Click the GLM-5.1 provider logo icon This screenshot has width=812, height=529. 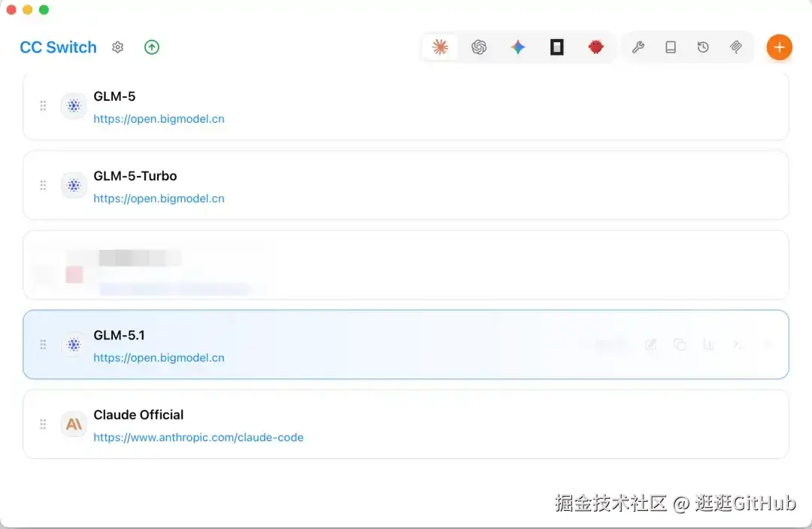pos(74,345)
